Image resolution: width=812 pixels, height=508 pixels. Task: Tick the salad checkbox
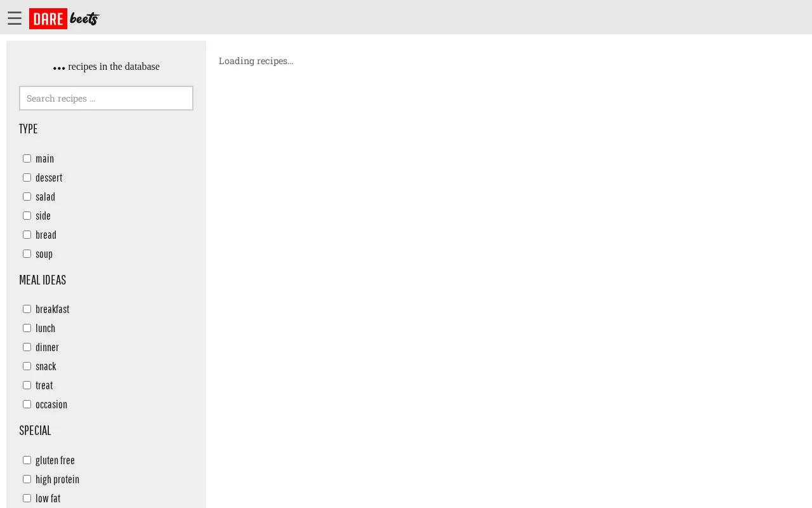27,196
